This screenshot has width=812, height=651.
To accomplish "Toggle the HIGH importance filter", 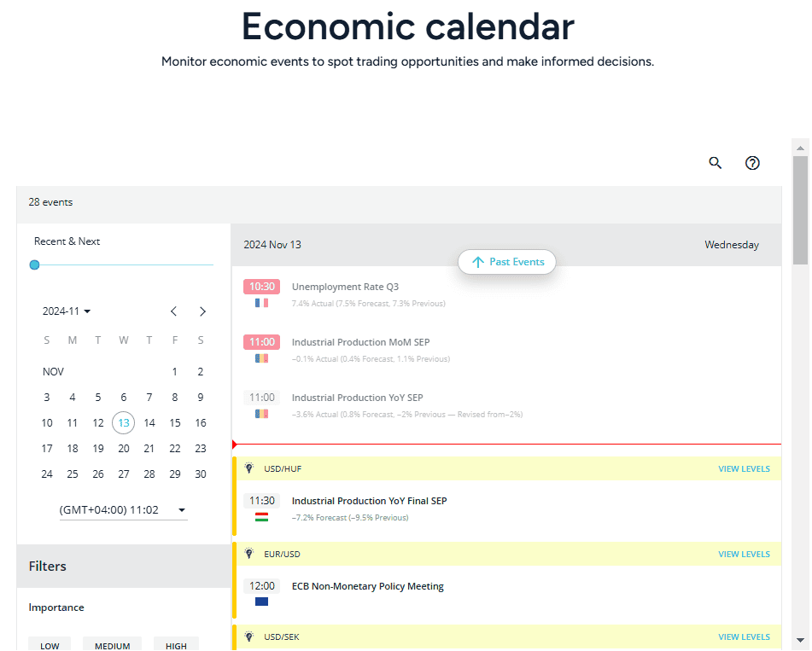I will click(x=176, y=645).
